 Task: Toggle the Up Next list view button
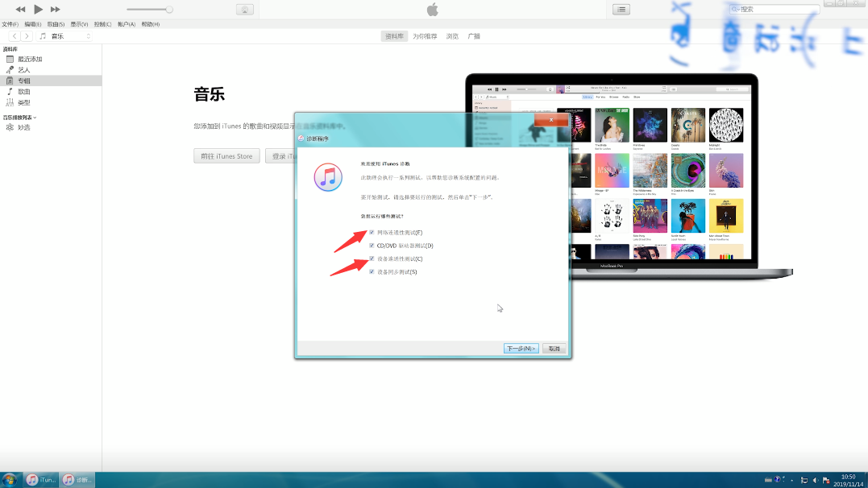tap(621, 10)
